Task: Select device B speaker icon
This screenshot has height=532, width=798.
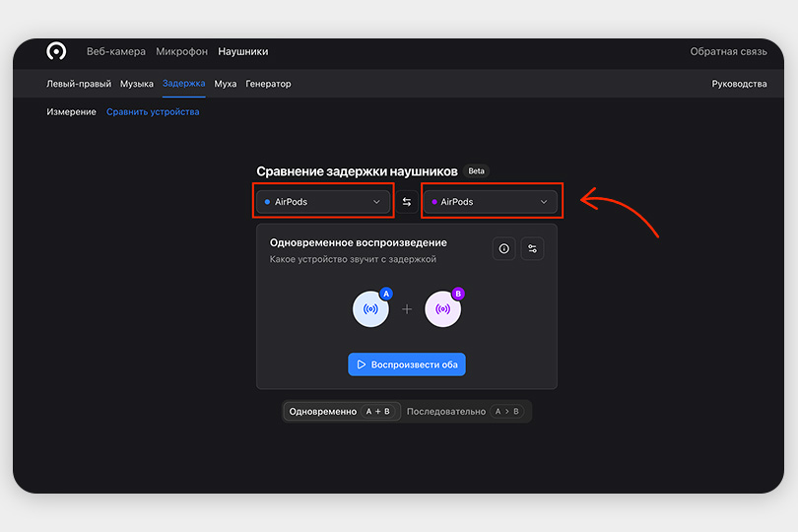Action: pyautogui.click(x=442, y=309)
